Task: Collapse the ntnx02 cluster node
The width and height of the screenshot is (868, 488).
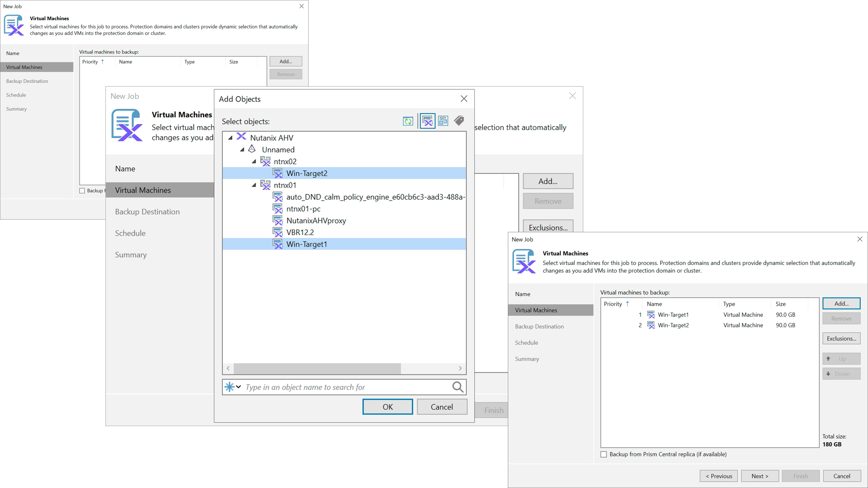Action: click(x=254, y=162)
